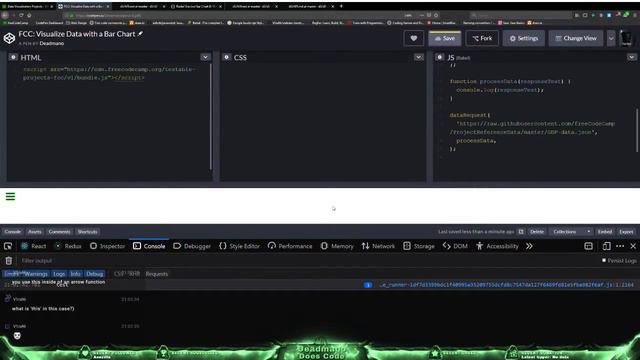Toggle the Requests console filter

(157, 274)
